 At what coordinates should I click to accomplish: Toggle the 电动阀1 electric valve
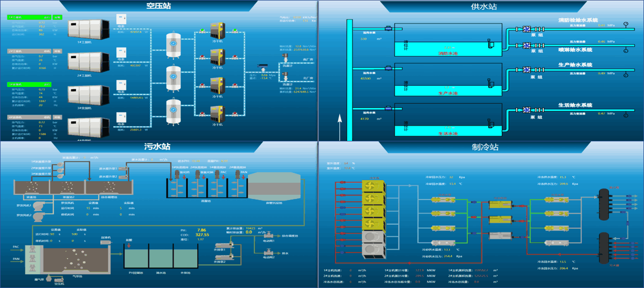[268, 234]
